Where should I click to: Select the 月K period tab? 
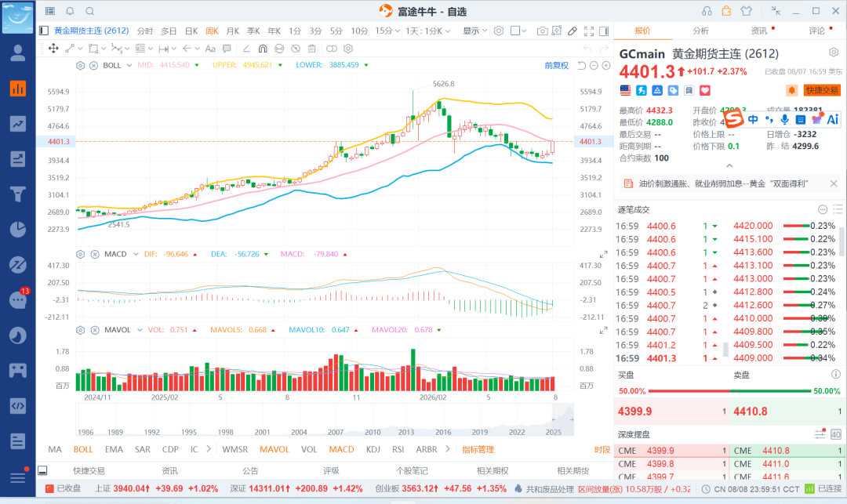click(233, 31)
